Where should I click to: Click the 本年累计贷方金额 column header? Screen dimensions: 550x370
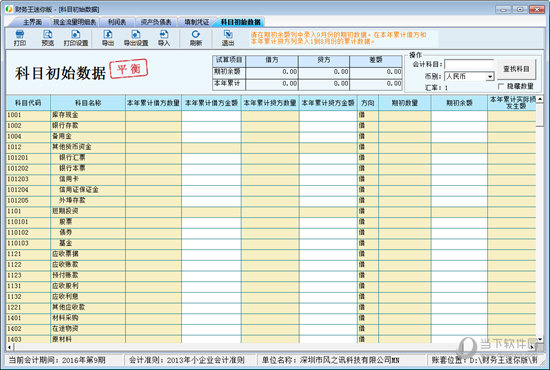328,103
